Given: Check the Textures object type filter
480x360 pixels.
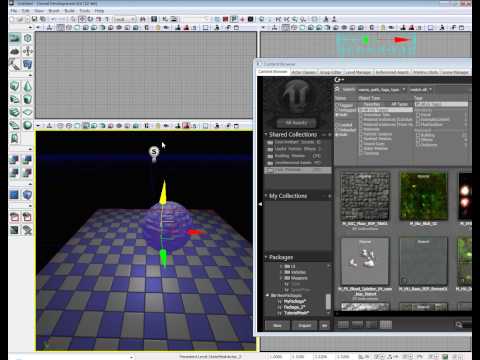Looking at the screenshot, I should [x=361, y=154].
